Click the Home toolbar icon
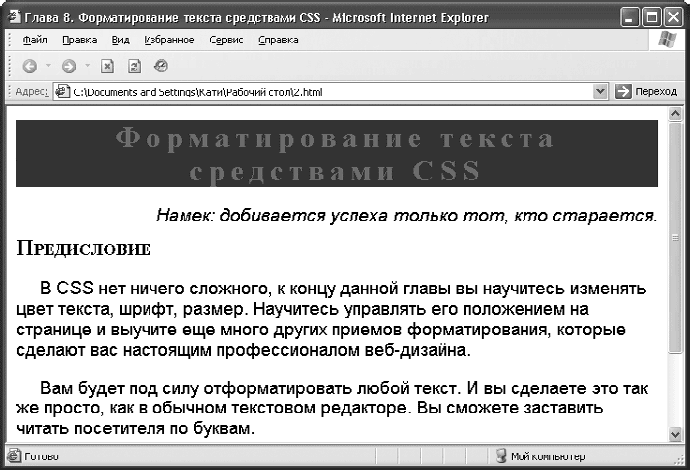Image resolution: width=690 pixels, height=470 pixels. tap(160, 66)
